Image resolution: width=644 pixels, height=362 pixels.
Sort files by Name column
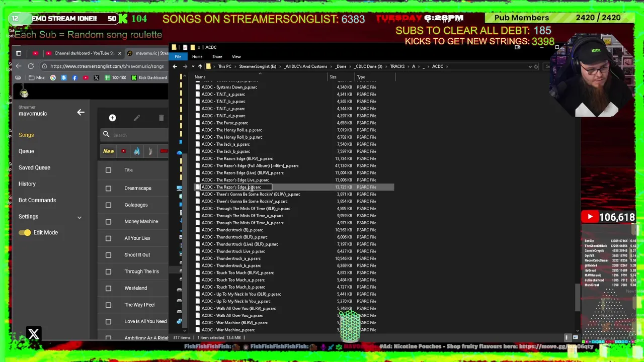pyautogui.click(x=260, y=77)
